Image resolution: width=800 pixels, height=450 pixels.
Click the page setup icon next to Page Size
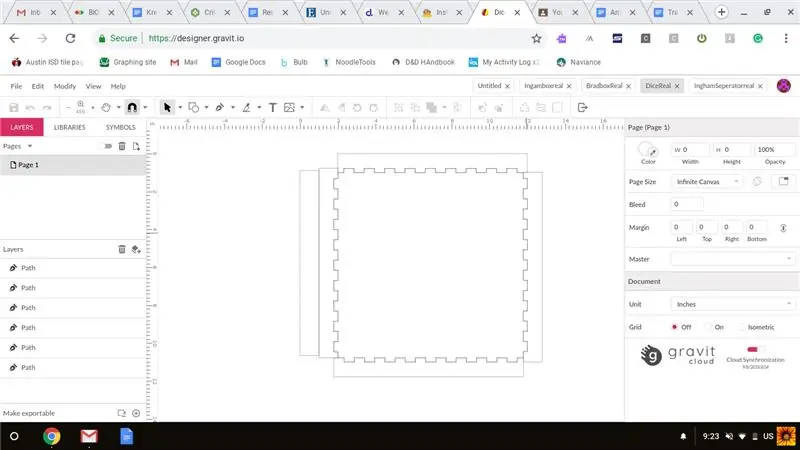(784, 181)
